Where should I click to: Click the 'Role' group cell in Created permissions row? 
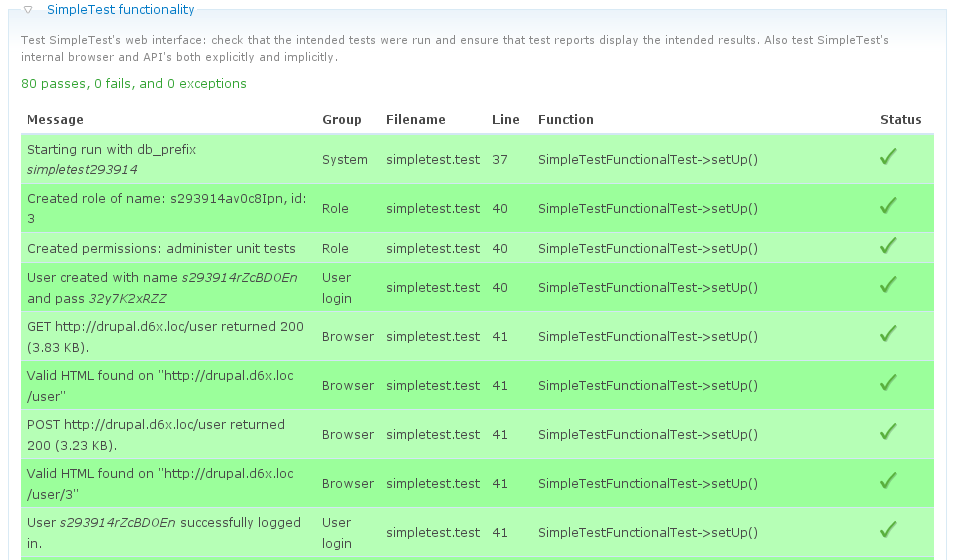335,249
